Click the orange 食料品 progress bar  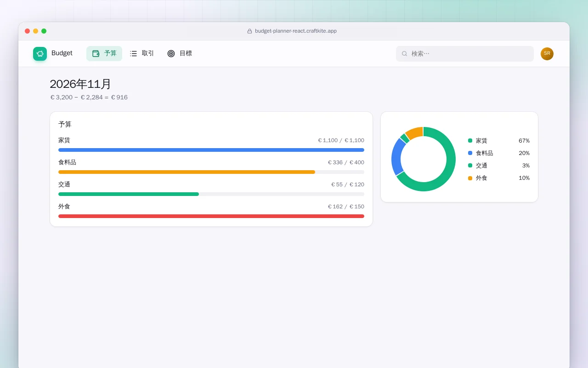(187, 172)
